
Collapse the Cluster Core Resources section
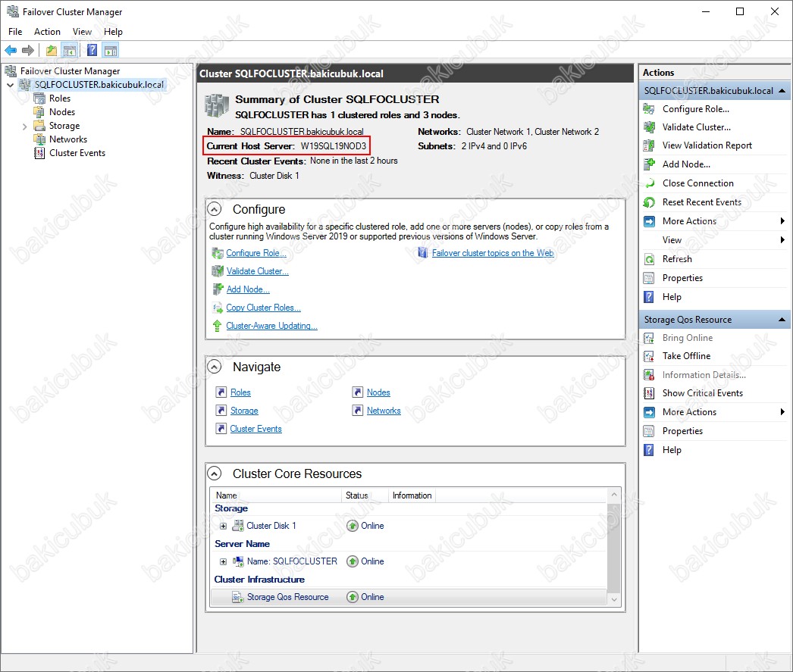click(215, 474)
